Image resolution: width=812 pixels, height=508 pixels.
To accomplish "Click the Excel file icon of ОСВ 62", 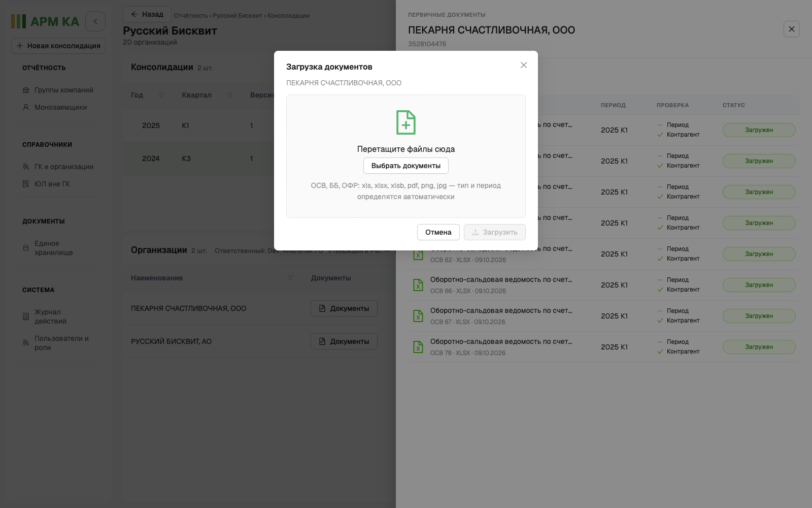I will pos(418,254).
